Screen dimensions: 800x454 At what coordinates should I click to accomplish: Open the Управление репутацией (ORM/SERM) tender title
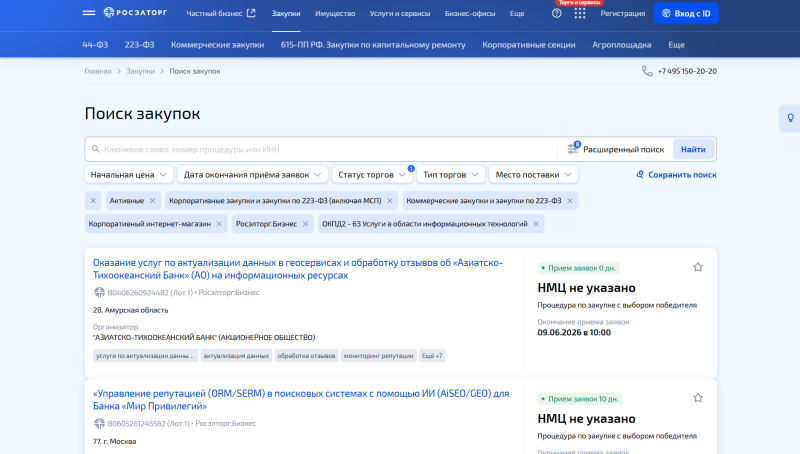pyautogui.click(x=301, y=400)
